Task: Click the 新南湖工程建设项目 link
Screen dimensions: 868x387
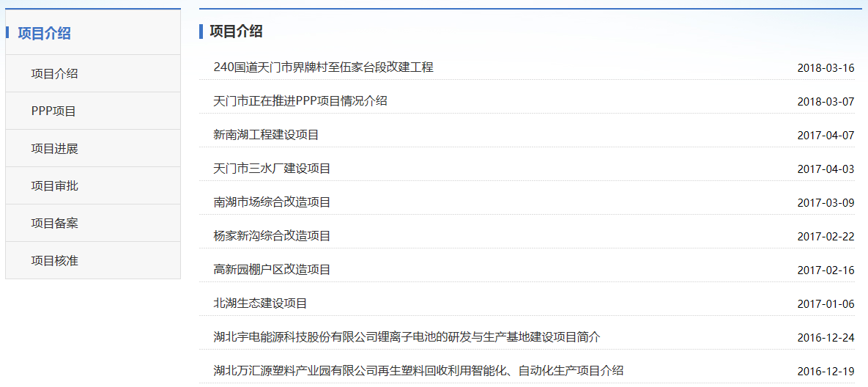Action: (x=266, y=135)
